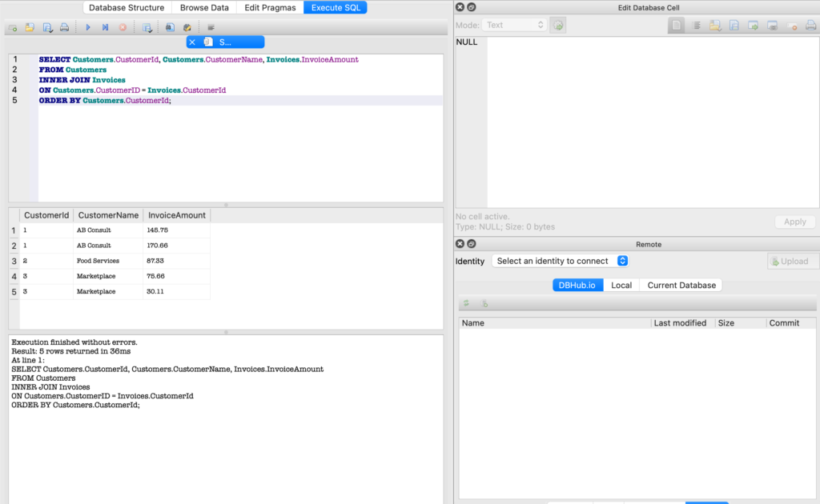Select result row header 1
The image size is (820, 504).
click(x=14, y=230)
